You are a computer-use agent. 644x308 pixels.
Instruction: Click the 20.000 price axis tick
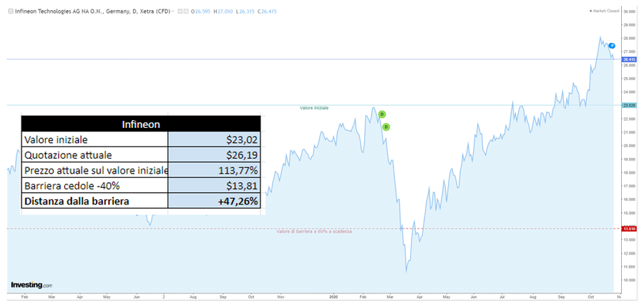coord(629,146)
